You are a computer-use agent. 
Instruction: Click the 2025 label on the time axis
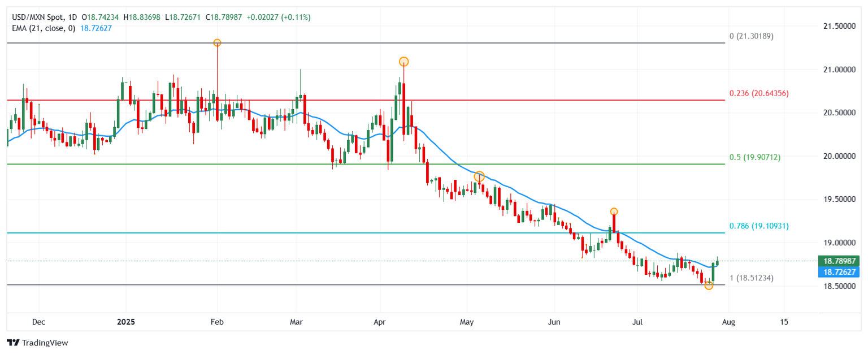point(126,322)
